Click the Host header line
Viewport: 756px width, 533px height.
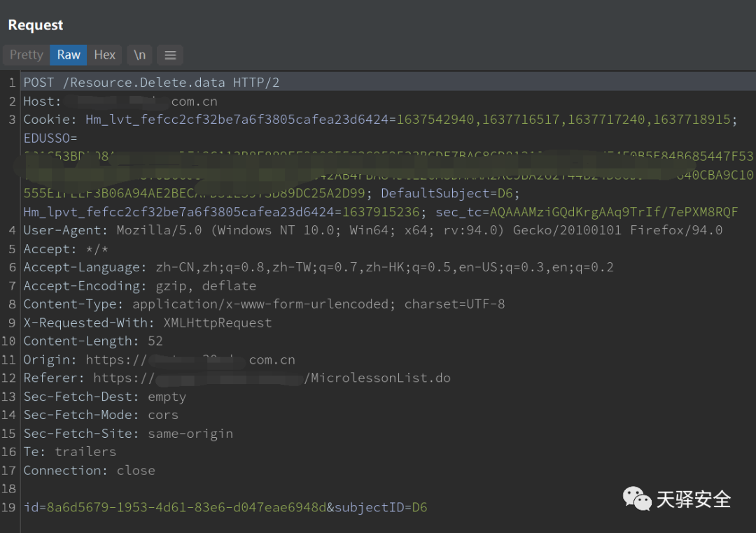pos(120,101)
